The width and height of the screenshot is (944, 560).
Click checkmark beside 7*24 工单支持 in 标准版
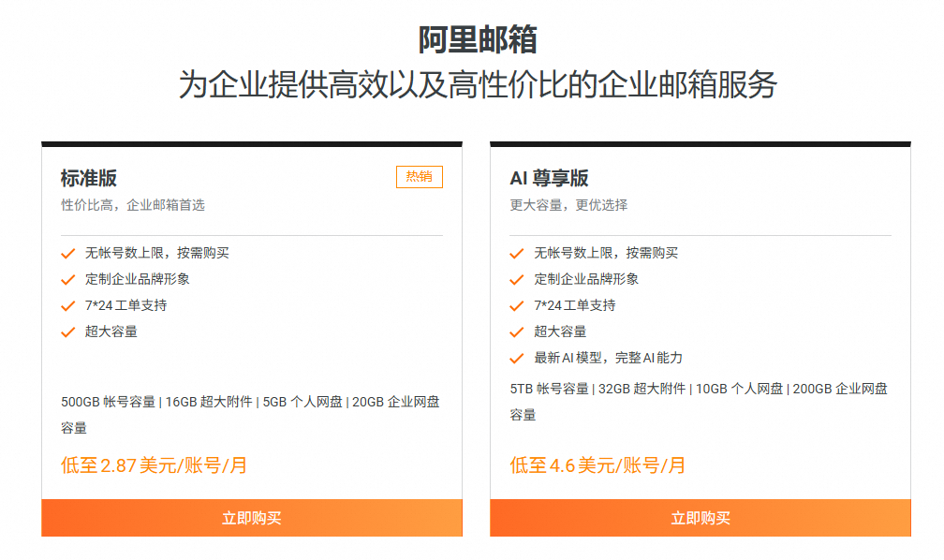coord(68,306)
